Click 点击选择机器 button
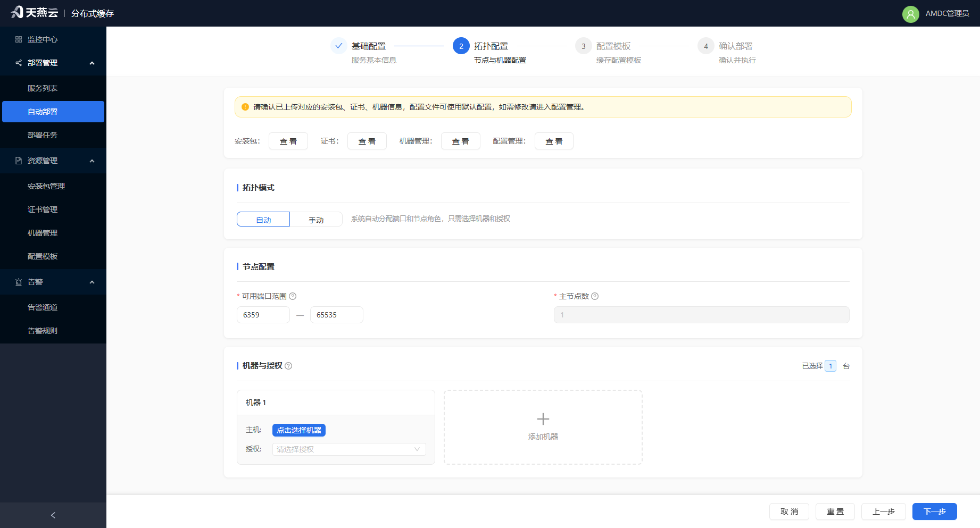Image resolution: width=980 pixels, height=528 pixels. pyautogui.click(x=299, y=430)
